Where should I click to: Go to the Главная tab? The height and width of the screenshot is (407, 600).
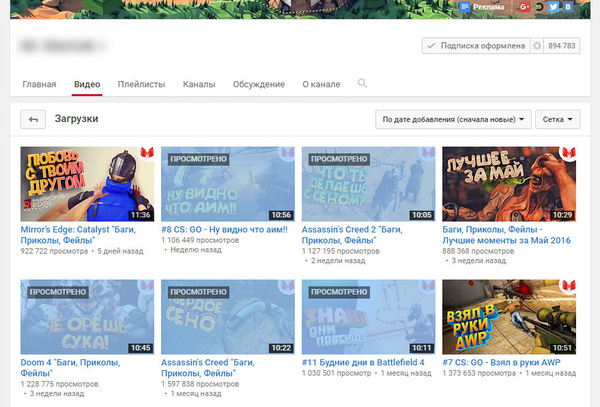tap(39, 85)
